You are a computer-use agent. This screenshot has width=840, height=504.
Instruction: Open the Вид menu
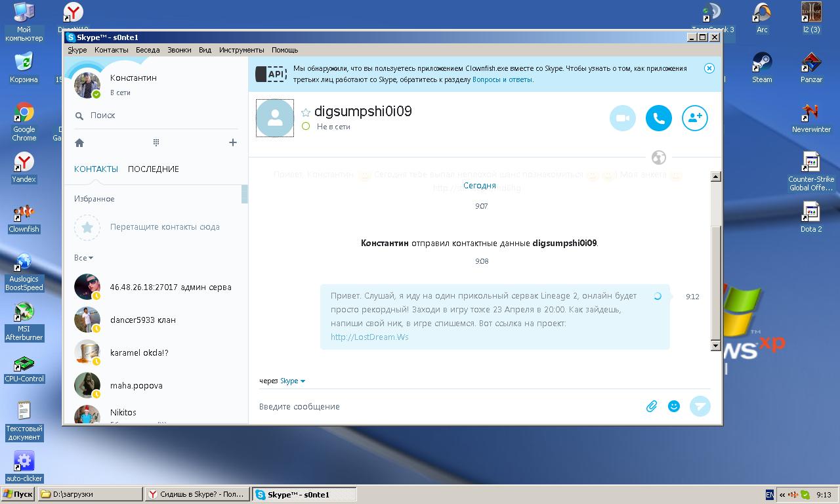(x=205, y=50)
